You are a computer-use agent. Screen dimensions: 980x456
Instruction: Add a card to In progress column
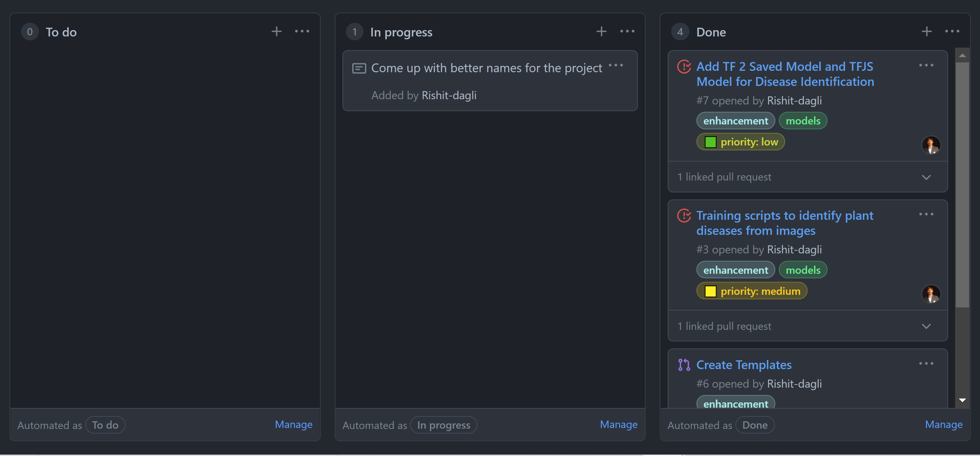[601, 32]
